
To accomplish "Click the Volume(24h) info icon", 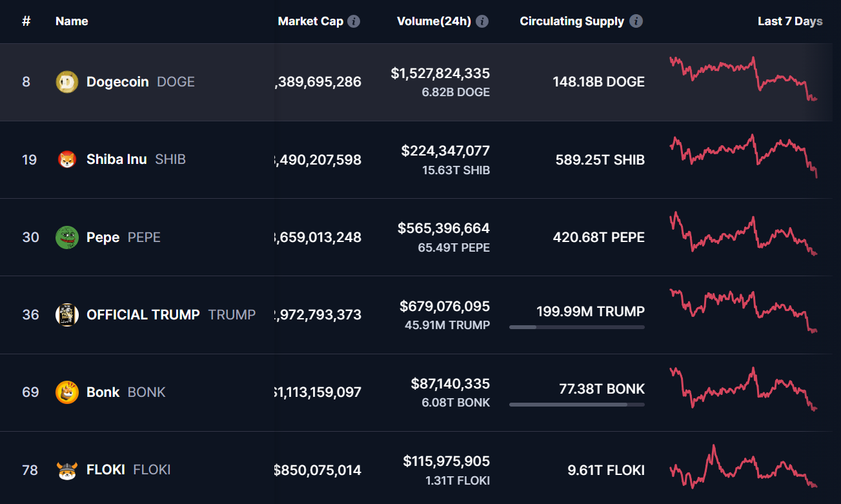I will coord(482,21).
